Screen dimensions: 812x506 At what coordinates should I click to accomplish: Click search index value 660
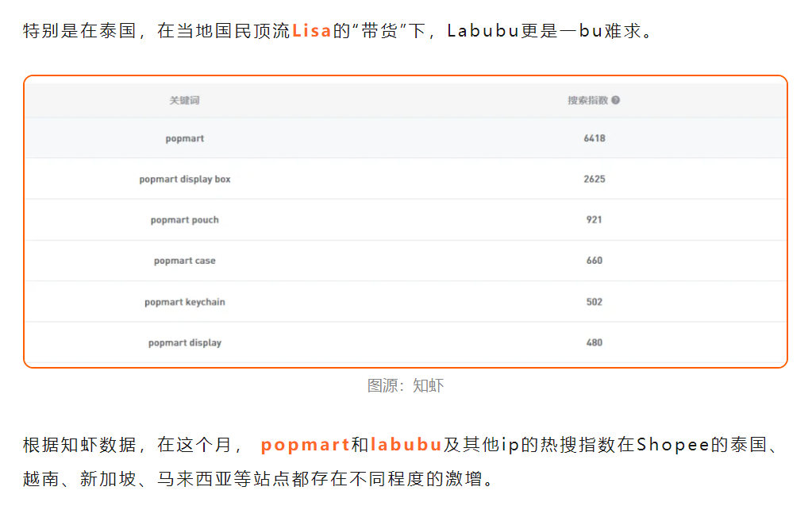pyautogui.click(x=594, y=261)
